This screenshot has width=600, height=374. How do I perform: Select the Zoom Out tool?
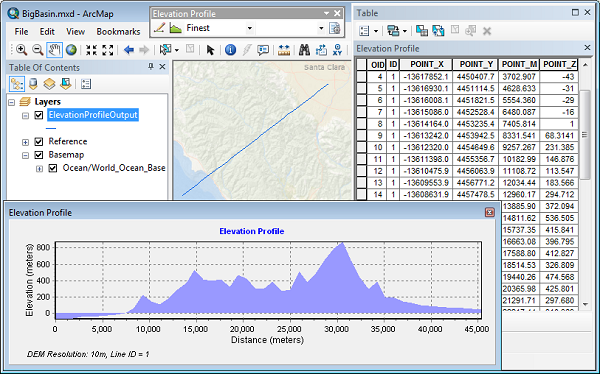click(38, 50)
